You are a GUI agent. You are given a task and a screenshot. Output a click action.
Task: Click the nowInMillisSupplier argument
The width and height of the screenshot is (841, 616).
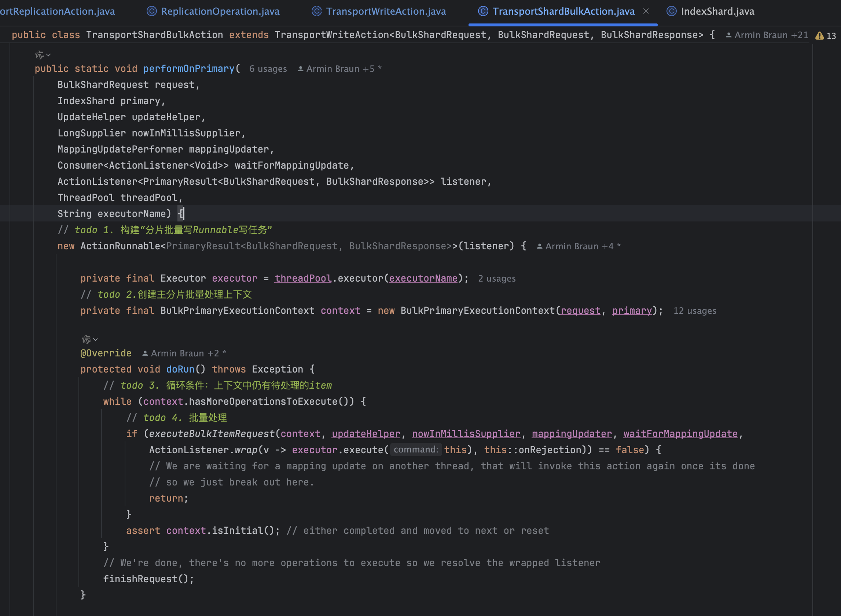[x=466, y=434]
